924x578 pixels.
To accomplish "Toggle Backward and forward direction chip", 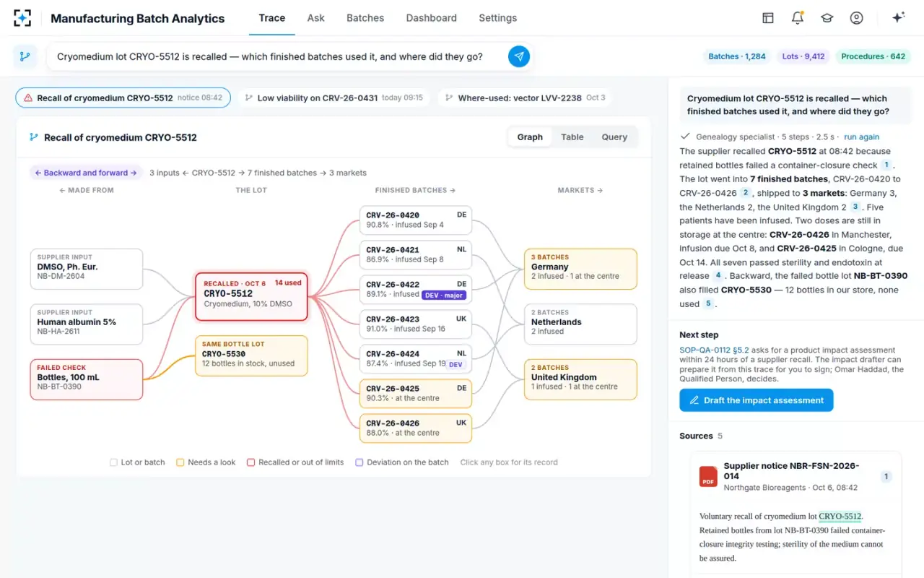I will coord(86,173).
